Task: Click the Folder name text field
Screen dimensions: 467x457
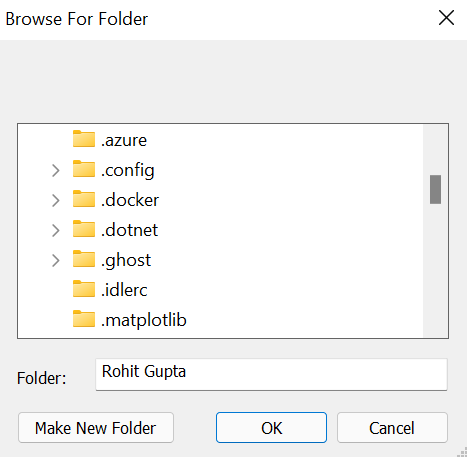Action: tap(271, 374)
